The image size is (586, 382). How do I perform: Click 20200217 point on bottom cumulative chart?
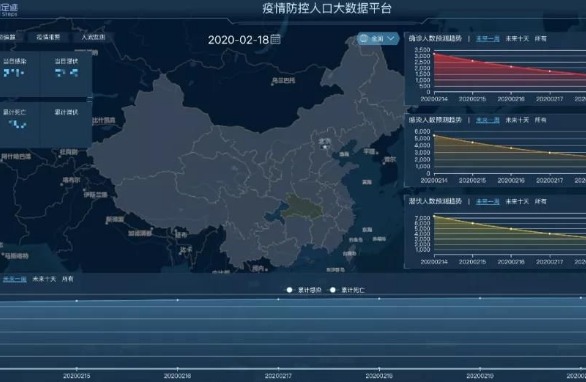coord(278,299)
